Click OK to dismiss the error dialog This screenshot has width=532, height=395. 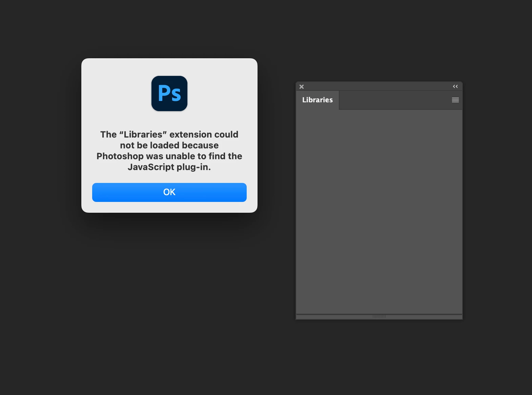coord(169,192)
